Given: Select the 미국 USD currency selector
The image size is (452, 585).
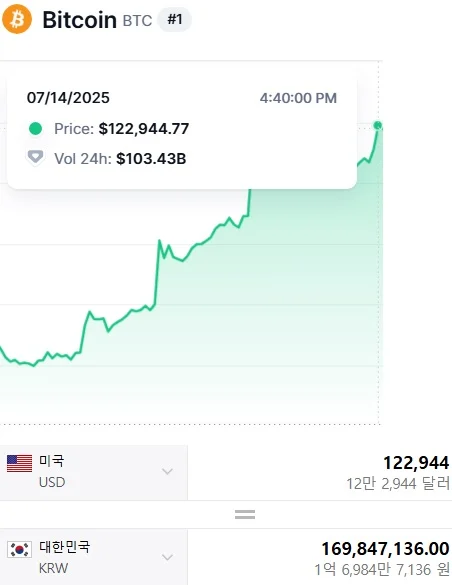Looking at the screenshot, I should [x=94, y=472].
